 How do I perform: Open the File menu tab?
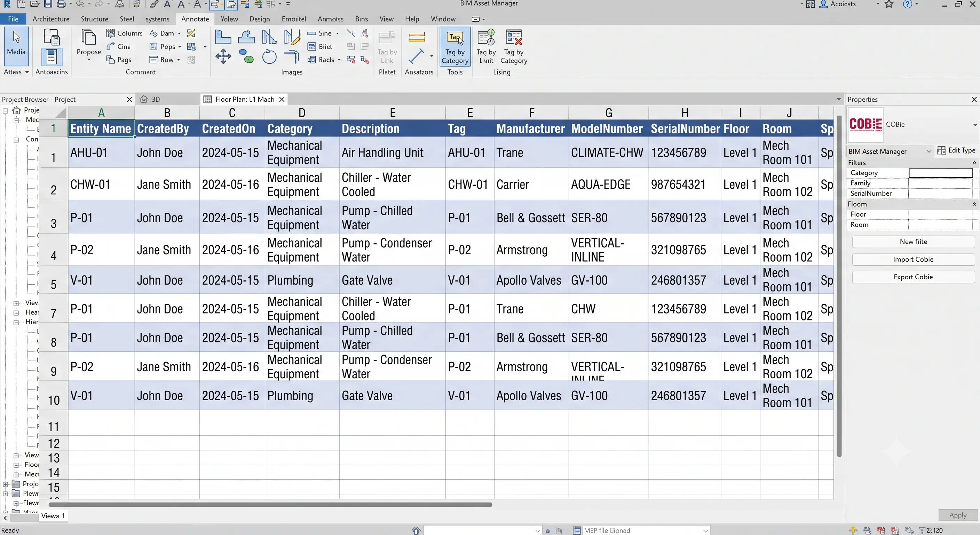[x=13, y=19]
